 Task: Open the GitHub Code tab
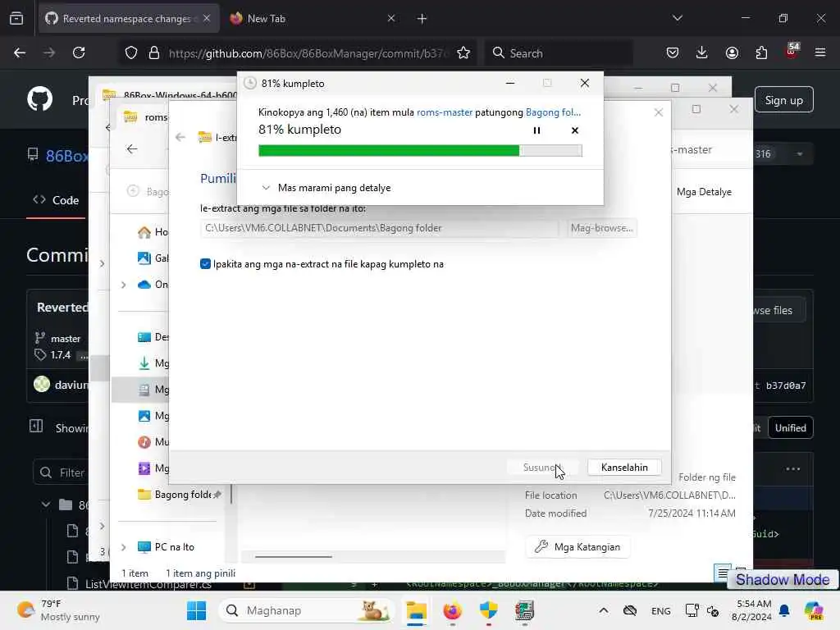point(56,200)
